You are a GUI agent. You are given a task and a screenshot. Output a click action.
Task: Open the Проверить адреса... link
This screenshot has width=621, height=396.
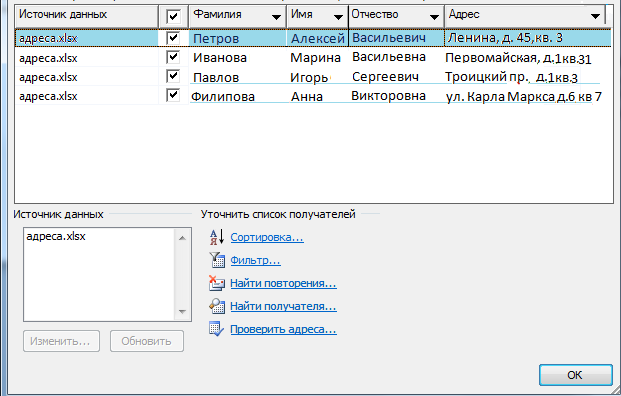pyautogui.click(x=284, y=329)
